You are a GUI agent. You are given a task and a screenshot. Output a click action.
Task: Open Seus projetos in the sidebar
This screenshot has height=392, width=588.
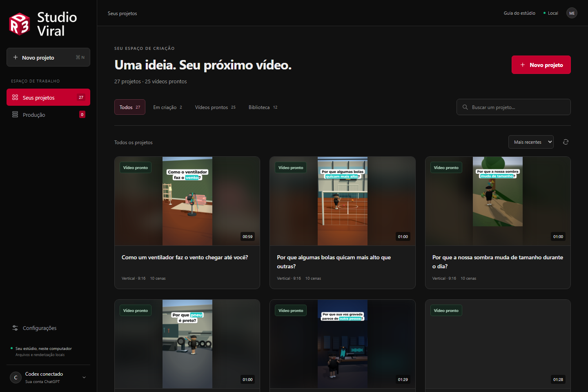pyautogui.click(x=48, y=97)
